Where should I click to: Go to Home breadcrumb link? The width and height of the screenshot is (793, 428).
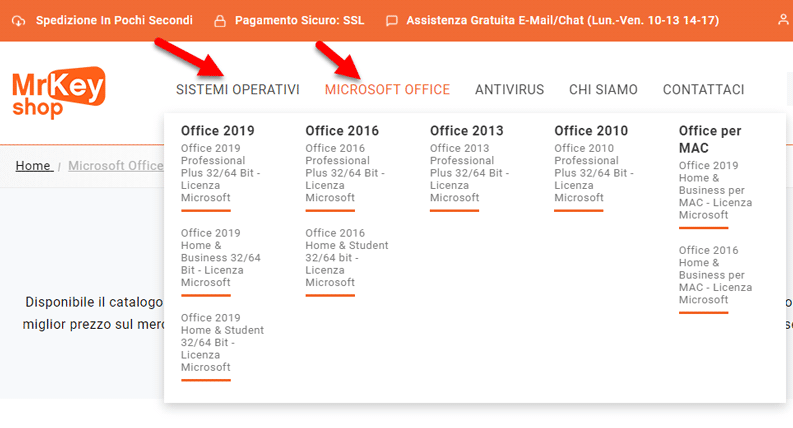tap(34, 165)
